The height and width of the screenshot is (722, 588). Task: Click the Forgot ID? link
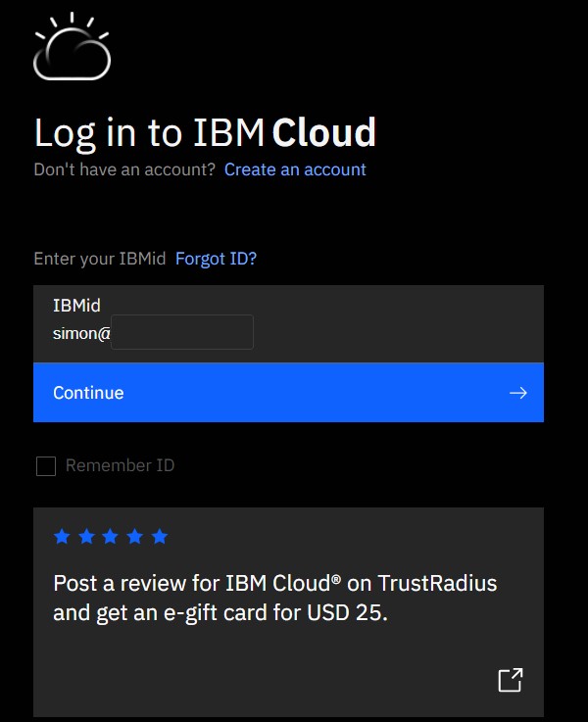click(216, 259)
